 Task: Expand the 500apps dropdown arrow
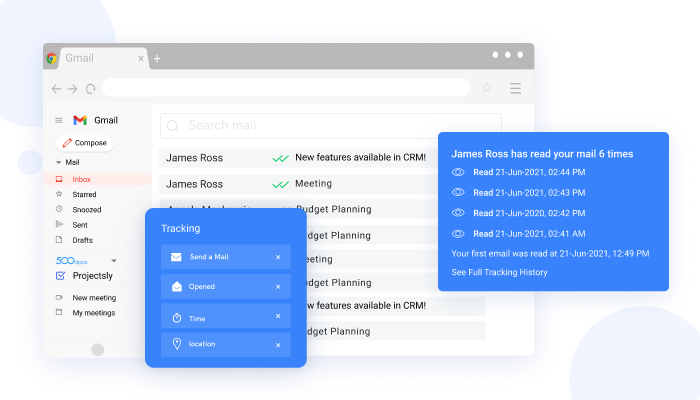(114, 261)
